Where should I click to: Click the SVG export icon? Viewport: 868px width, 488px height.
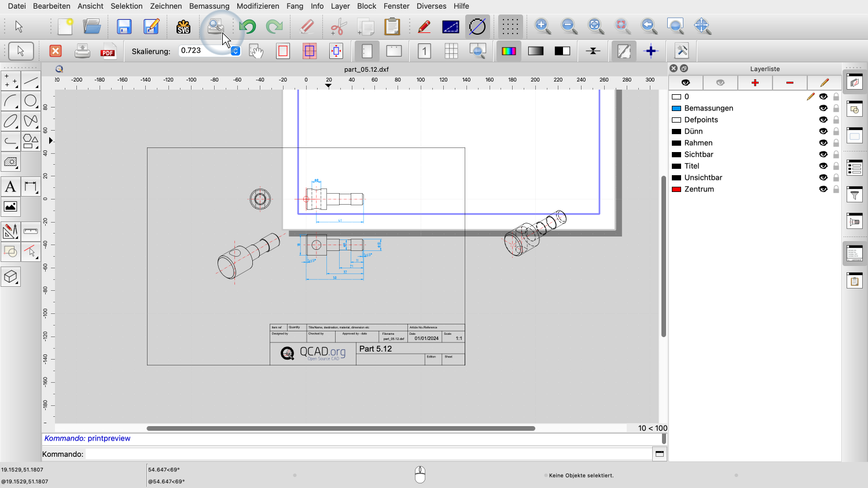pos(183,27)
